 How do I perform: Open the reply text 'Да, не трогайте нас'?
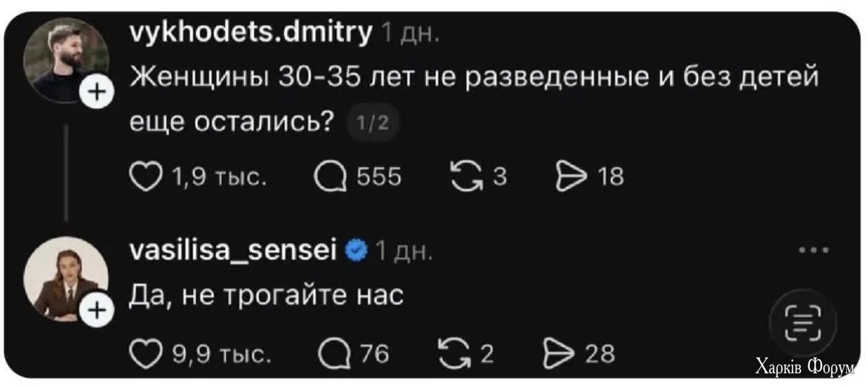click(266, 296)
